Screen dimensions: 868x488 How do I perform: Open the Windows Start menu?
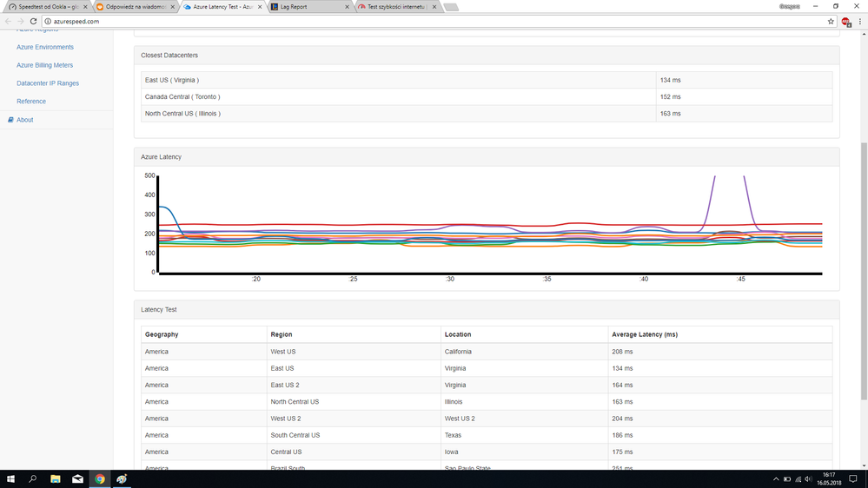pyautogui.click(x=10, y=478)
